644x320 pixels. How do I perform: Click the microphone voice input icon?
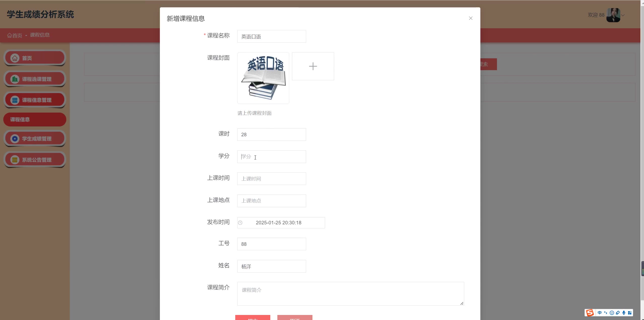624,313
